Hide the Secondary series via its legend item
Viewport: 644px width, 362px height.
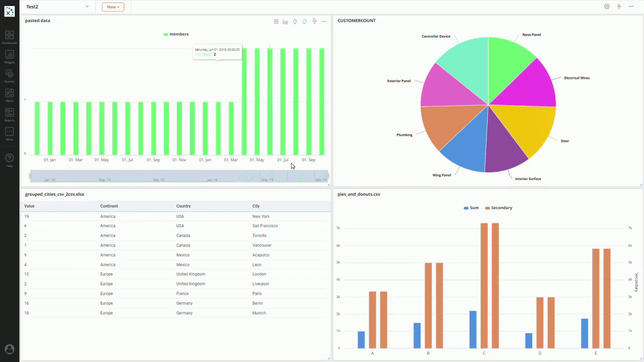tap(499, 208)
